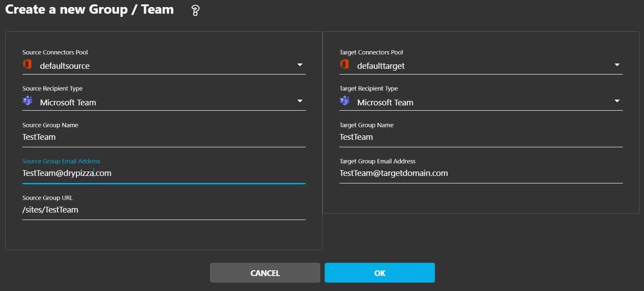Click the Source Recipient Type label
This screenshot has height=291, width=644.
(52, 89)
